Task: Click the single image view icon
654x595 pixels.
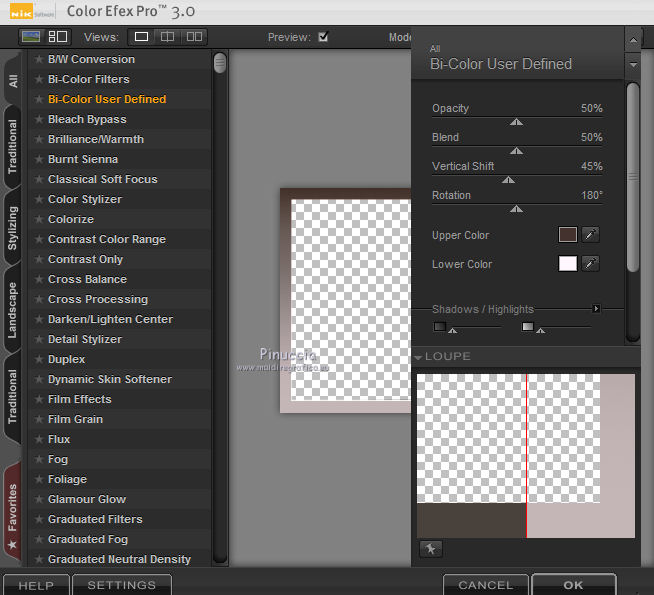Action: pyautogui.click(x=141, y=37)
